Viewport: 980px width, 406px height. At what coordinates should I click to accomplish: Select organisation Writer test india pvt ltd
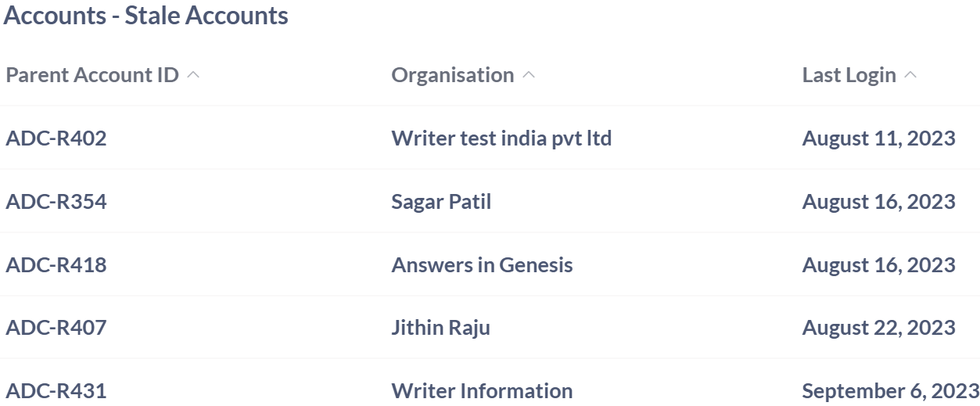coord(501,138)
